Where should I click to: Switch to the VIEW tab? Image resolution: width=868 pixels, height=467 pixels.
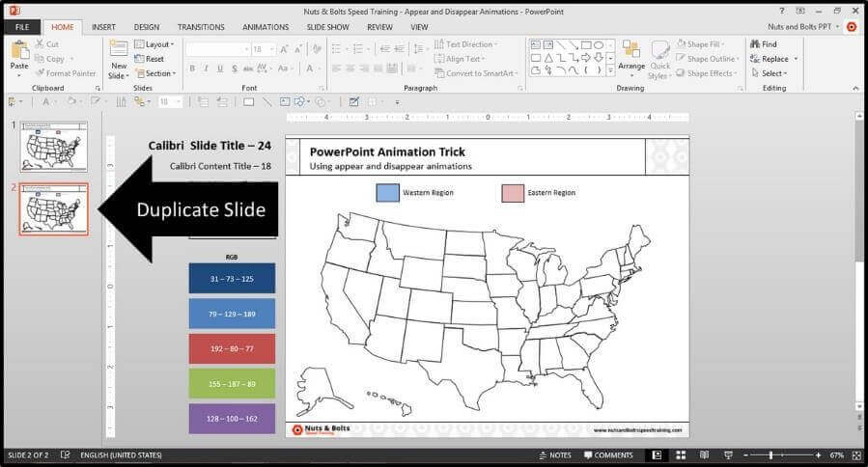pos(419,27)
